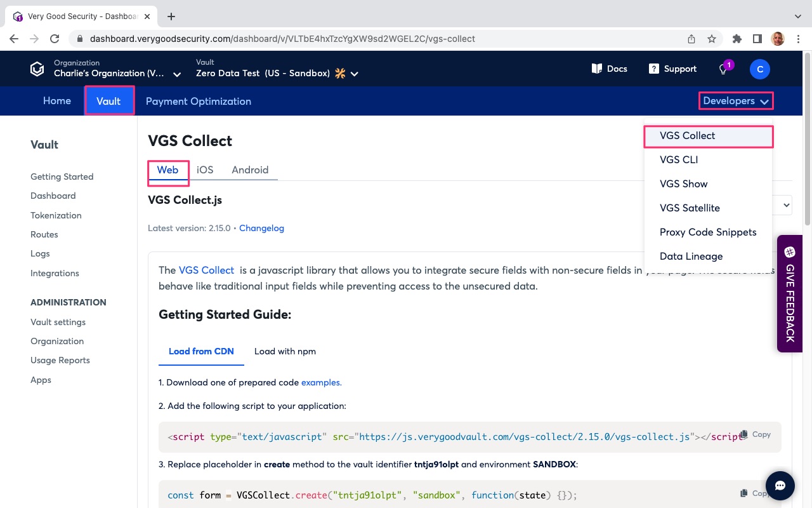This screenshot has width=812, height=508.
Task: Copy the script tag snippet
Action: [756, 434]
